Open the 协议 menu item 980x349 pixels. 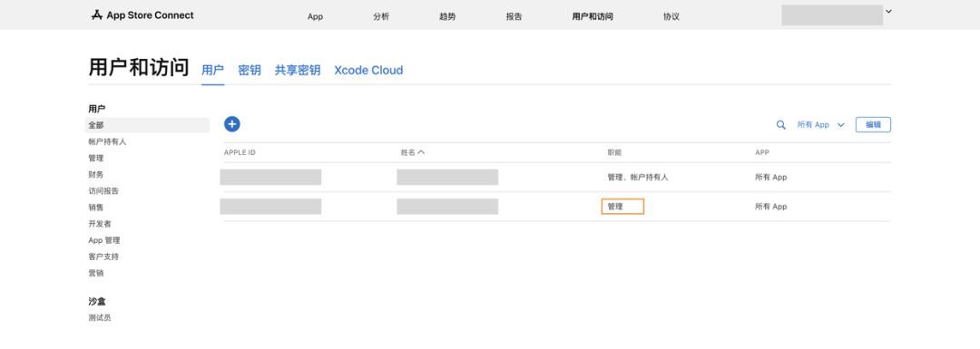click(x=671, y=17)
